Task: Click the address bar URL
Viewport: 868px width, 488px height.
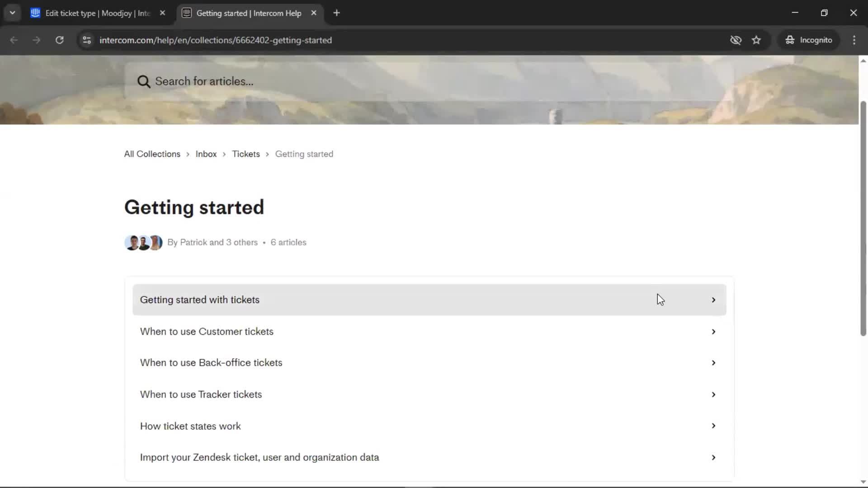Action: (216, 40)
